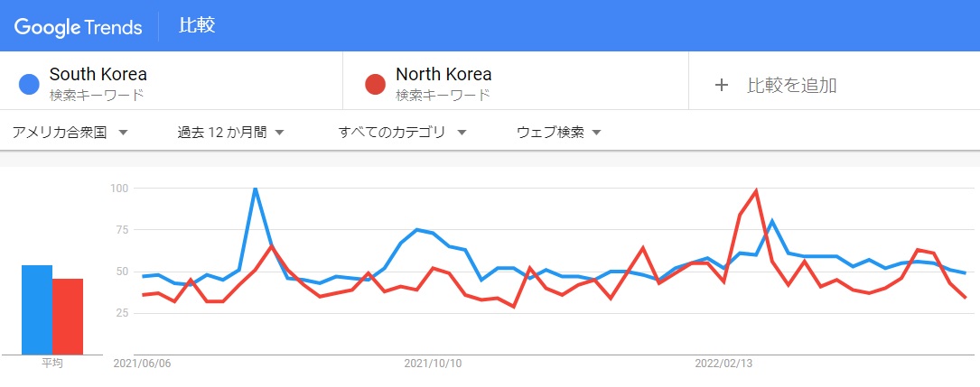Image resolution: width=980 pixels, height=387 pixels.
Task: Click the 2021/06/06 date label on axis
Action: [142, 364]
